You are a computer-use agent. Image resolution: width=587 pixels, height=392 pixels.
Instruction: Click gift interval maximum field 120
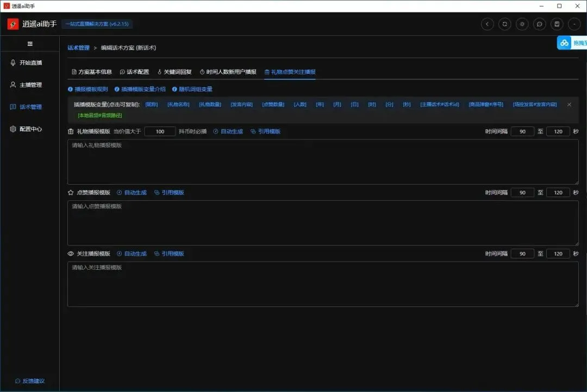pyautogui.click(x=558, y=131)
